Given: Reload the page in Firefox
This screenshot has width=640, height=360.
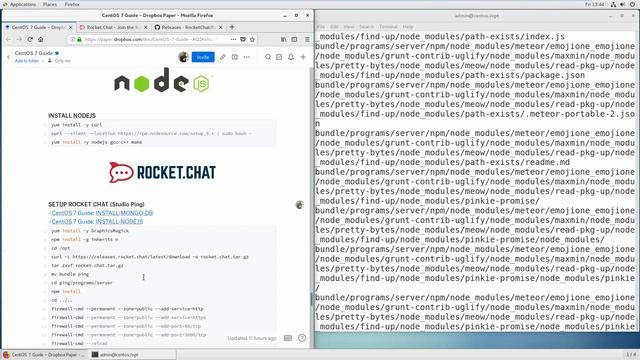Looking at the screenshot, I should [30, 39].
